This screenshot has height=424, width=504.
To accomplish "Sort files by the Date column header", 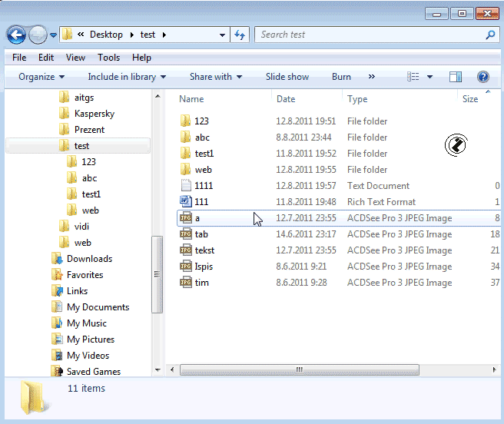I will tap(286, 99).
